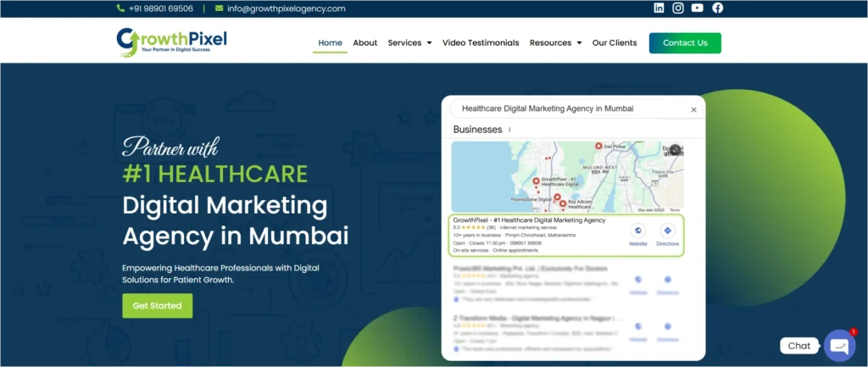Click the 'Empowering Healthcare Professionals' tagline text

pos(221,274)
